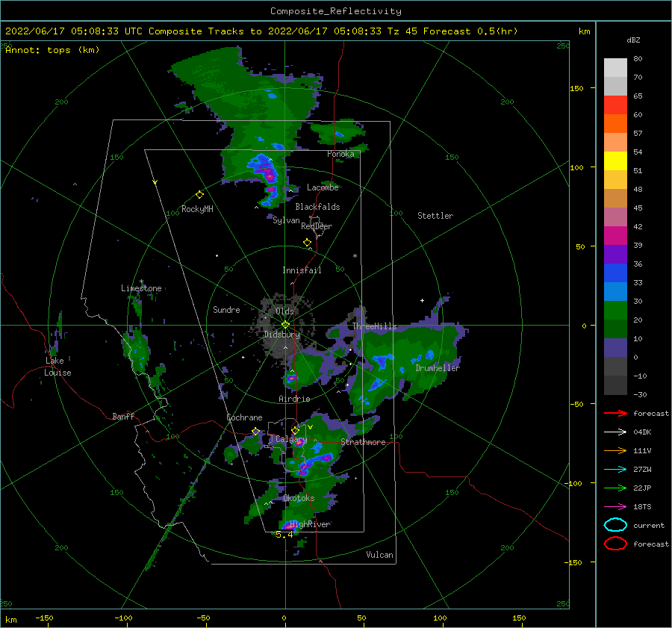672x628 pixels.
Task: Click the Composite_Reflectivity title
Action: (x=335, y=11)
